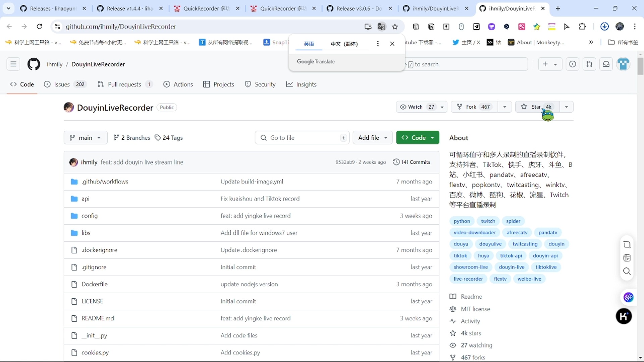
Task: Open GitHub homepage via Octocat logo
Action: 34,64
